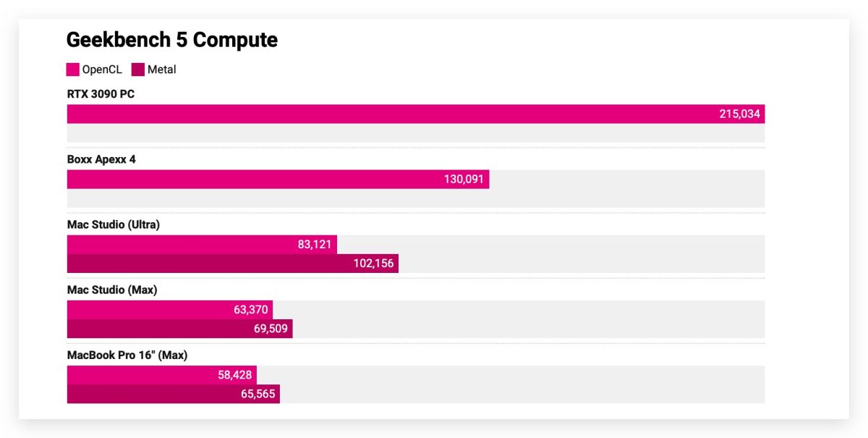
Task: Click the RTX 3090 PC row label
Action: [x=101, y=94]
